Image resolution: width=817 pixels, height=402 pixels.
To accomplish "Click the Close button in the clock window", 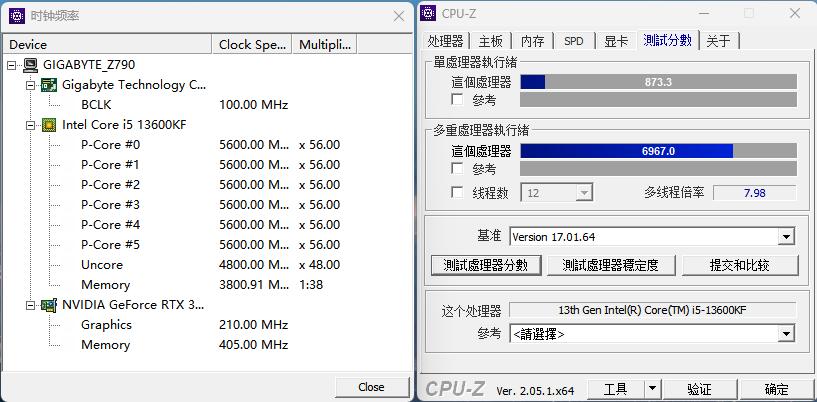I will (x=372, y=387).
